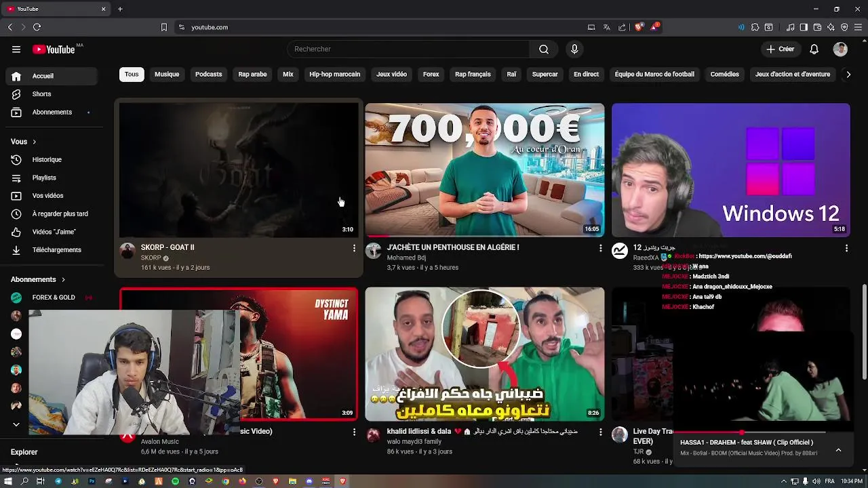Open the browser extensions puzzle icon
Screen dimensions: 868x488
point(755,27)
